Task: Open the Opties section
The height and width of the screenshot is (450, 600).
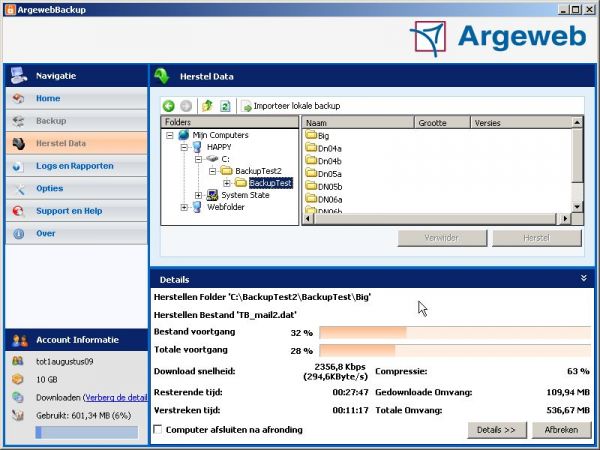Action: 77,189
